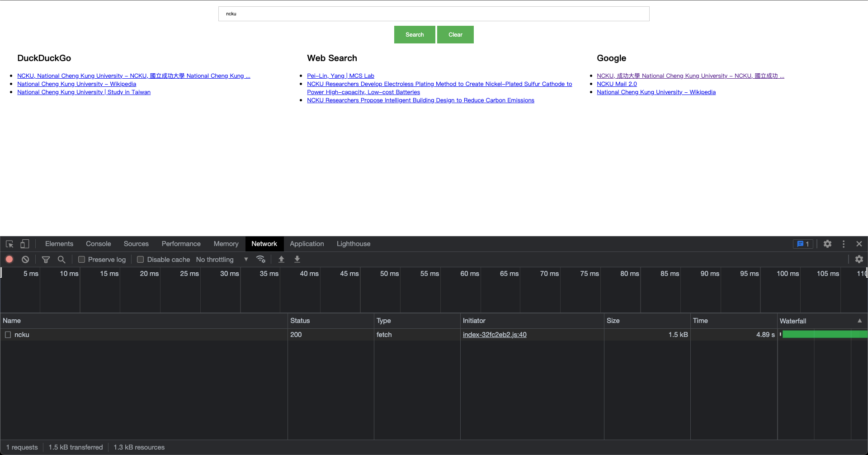Image resolution: width=868 pixels, height=455 pixels.
Task: Open the NCKU Mail 2.0 link
Action: [617, 84]
